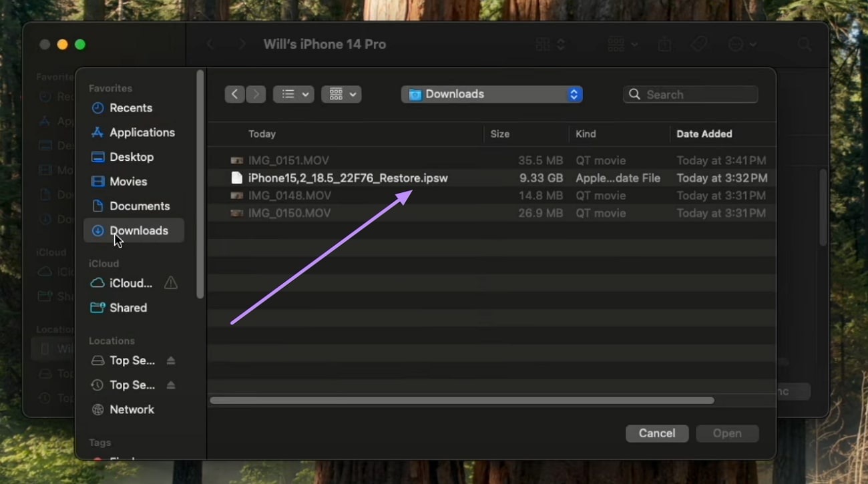Eject the first Top Se... volume

pyautogui.click(x=171, y=360)
